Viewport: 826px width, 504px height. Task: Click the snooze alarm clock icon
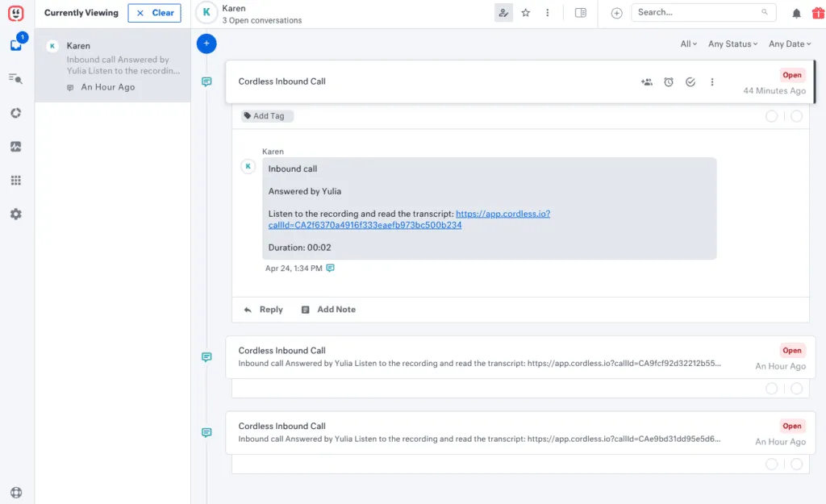669,82
